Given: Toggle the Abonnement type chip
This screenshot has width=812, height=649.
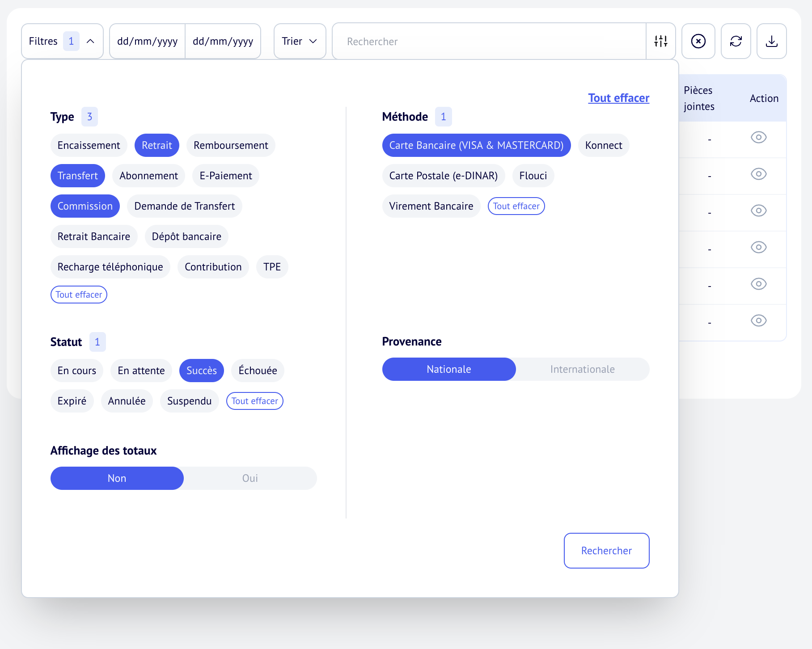Looking at the screenshot, I should click(x=148, y=176).
